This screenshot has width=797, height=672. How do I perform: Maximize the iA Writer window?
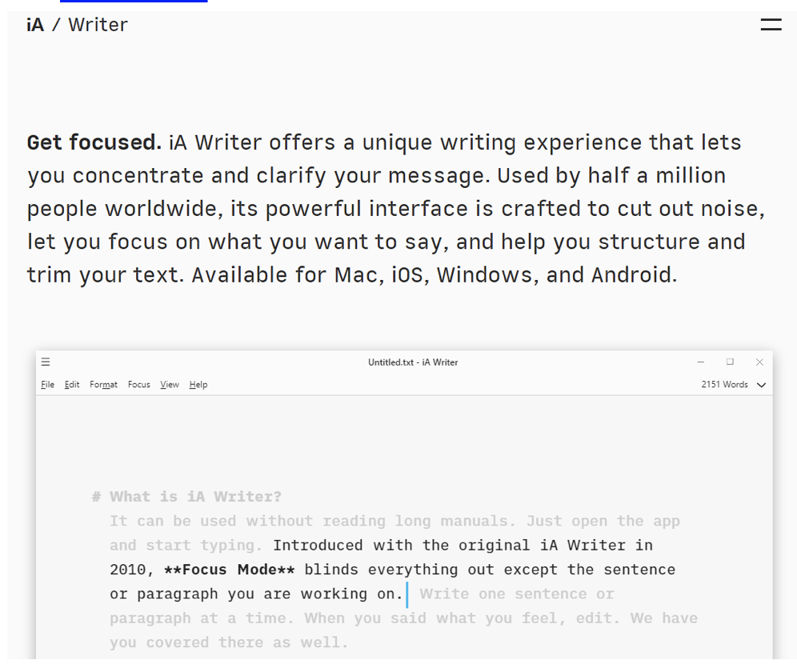tap(730, 362)
